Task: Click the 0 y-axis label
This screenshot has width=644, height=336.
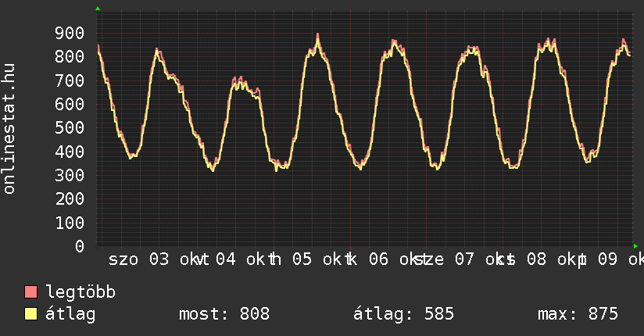Action: [80, 246]
